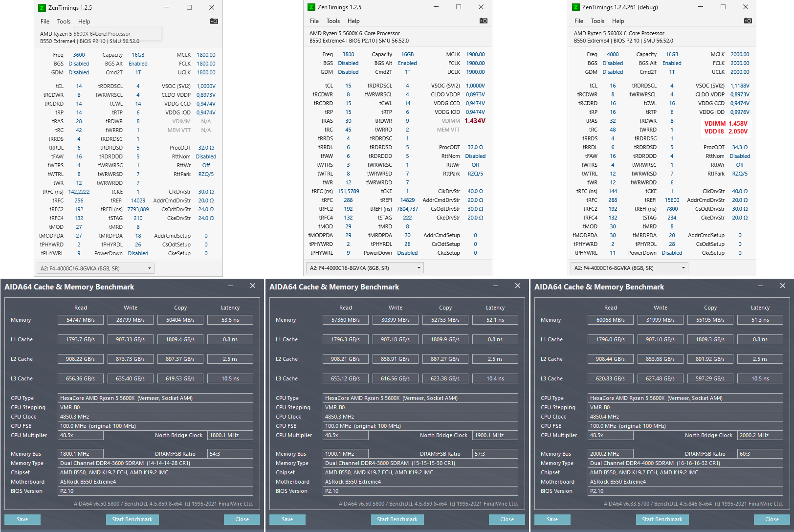Open the File menu in the ZenTimings debug window

579,21
